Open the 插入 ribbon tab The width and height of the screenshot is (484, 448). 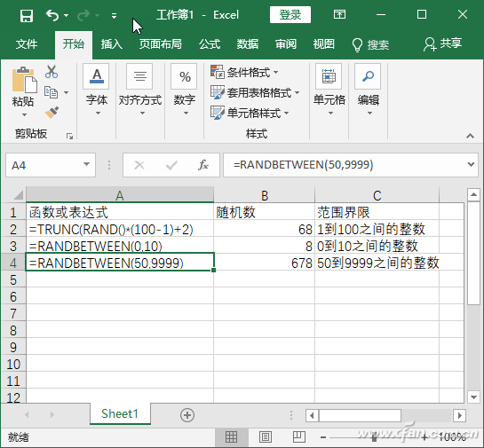pyautogui.click(x=111, y=44)
